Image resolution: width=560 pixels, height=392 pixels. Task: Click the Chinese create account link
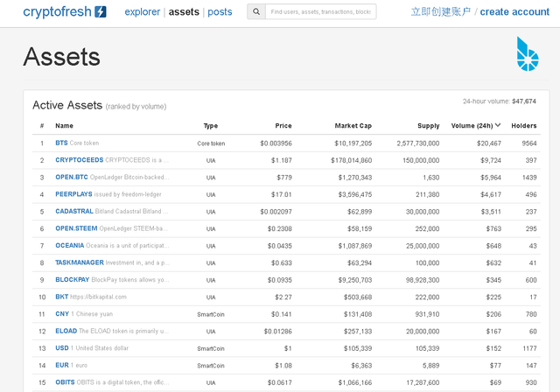pos(441,11)
